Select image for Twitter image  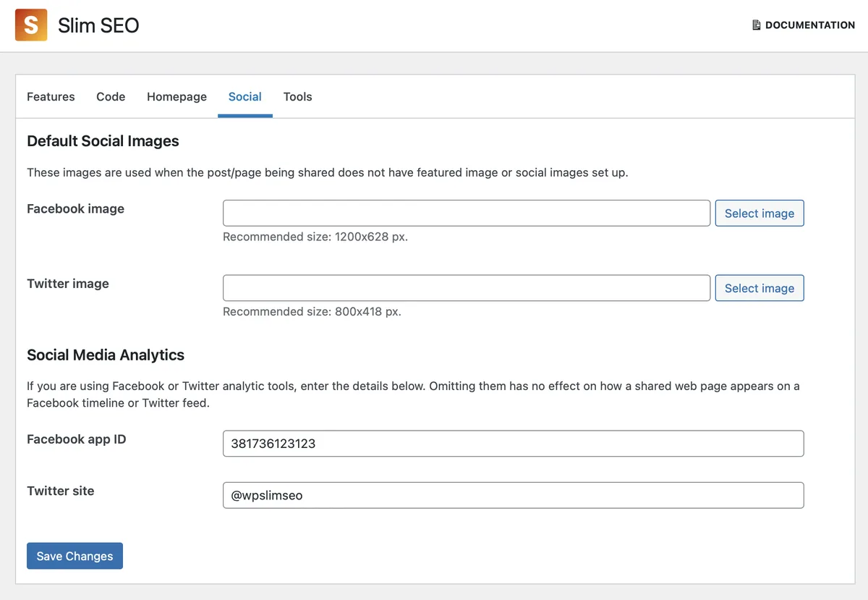click(759, 288)
